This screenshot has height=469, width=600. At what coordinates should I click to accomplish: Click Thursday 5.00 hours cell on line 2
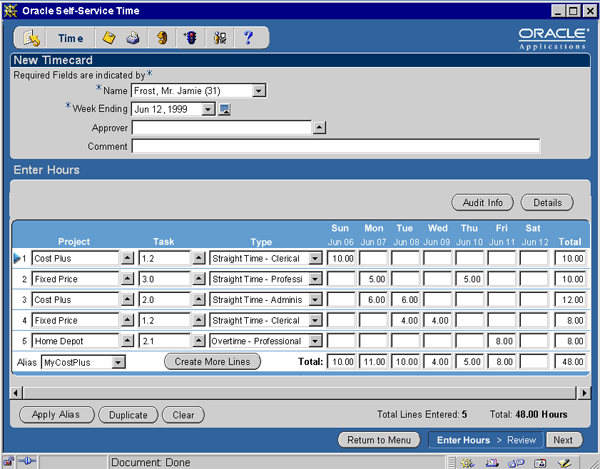470,279
